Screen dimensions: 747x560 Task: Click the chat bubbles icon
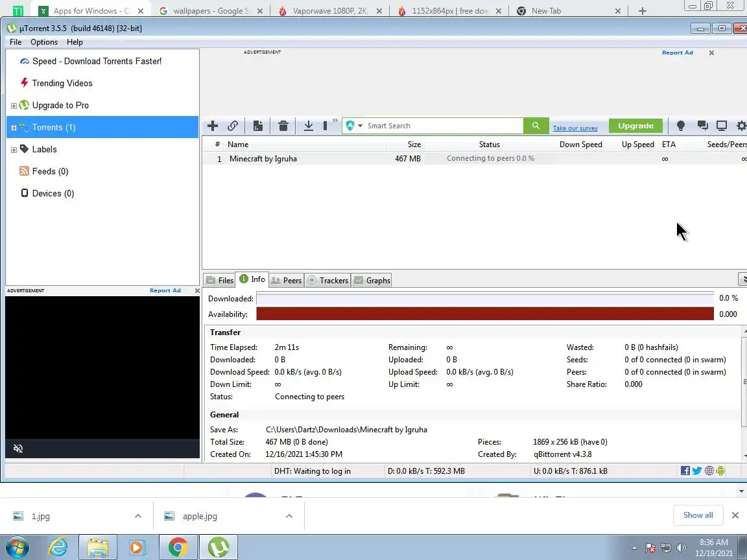tap(702, 126)
